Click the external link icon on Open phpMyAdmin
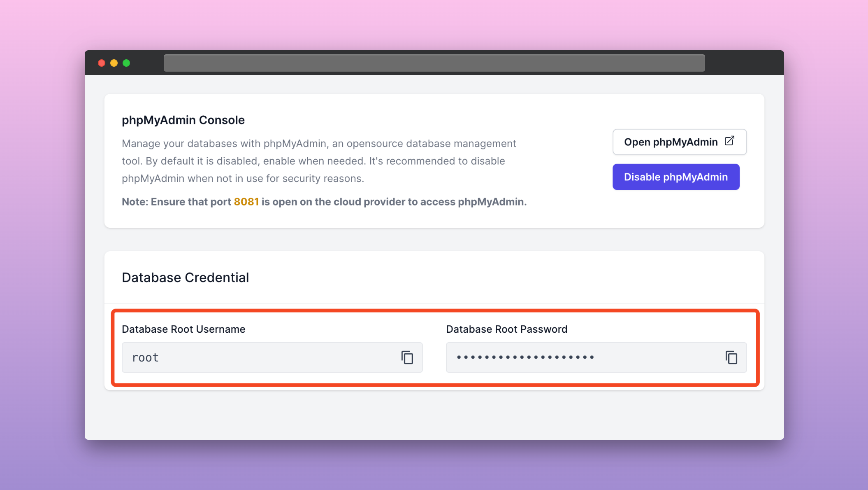The height and width of the screenshot is (490, 868). click(x=729, y=141)
